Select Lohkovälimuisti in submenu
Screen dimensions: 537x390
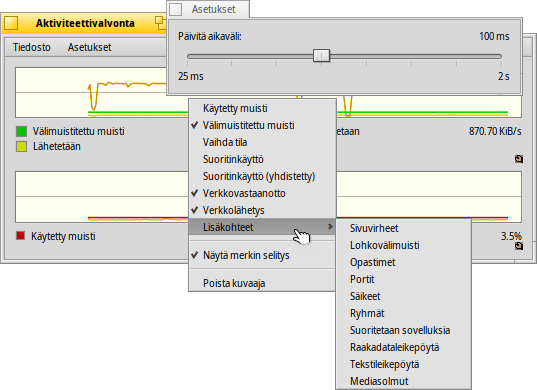click(403, 246)
